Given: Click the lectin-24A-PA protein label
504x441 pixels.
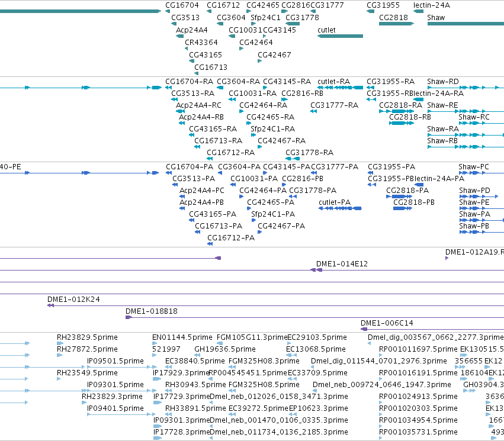Looking at the screenshot, I should [439, 179].
